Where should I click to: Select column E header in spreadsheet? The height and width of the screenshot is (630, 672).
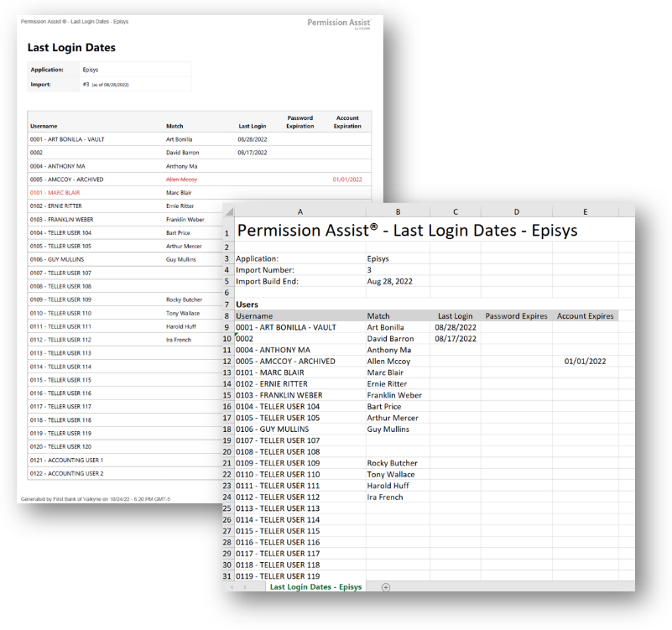click(x=585, y=212)
